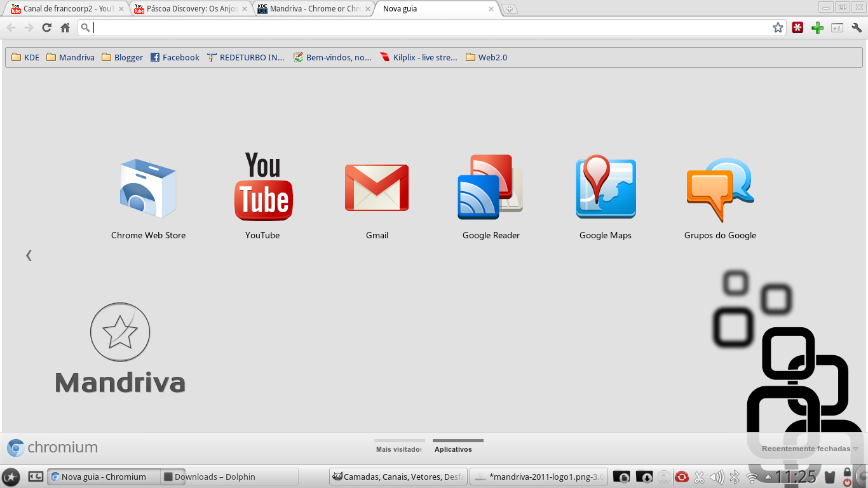Screen dimensions: 868x488
Task: Click the info notifications tray icon
Action: [663, 477]
